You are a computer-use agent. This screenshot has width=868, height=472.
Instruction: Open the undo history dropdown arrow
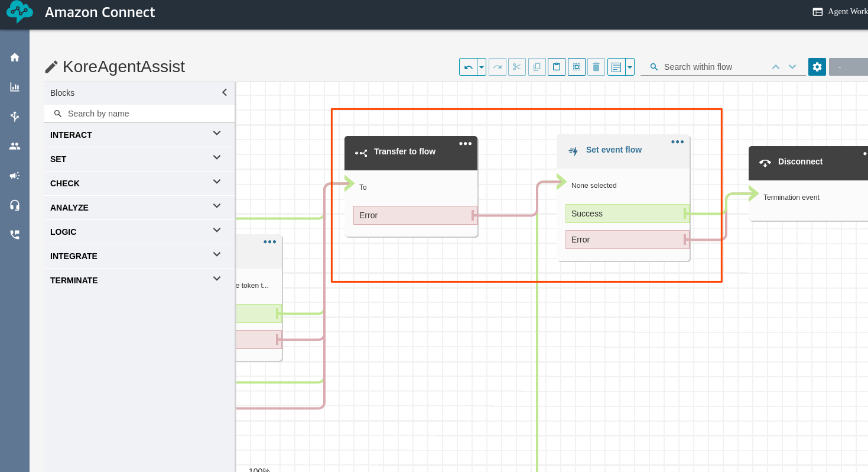click(x=482, y=67)
